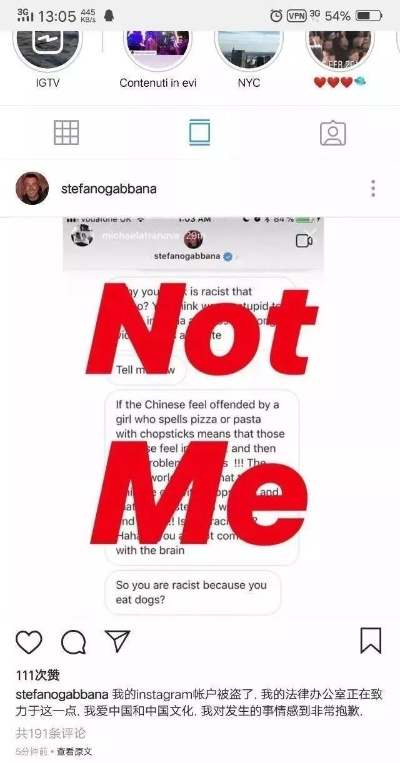The image size is (400, 763).
Task: Switch to the grid view tab
Action: coord(66,132)
